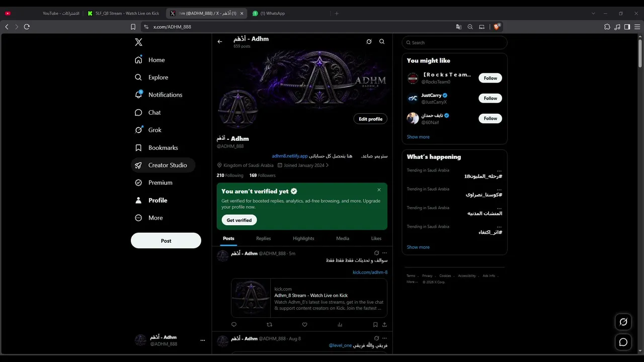Switch to the WhatsApp browser tab
The height and width of the screenshot is (362, 644).
tap(288, 14)
